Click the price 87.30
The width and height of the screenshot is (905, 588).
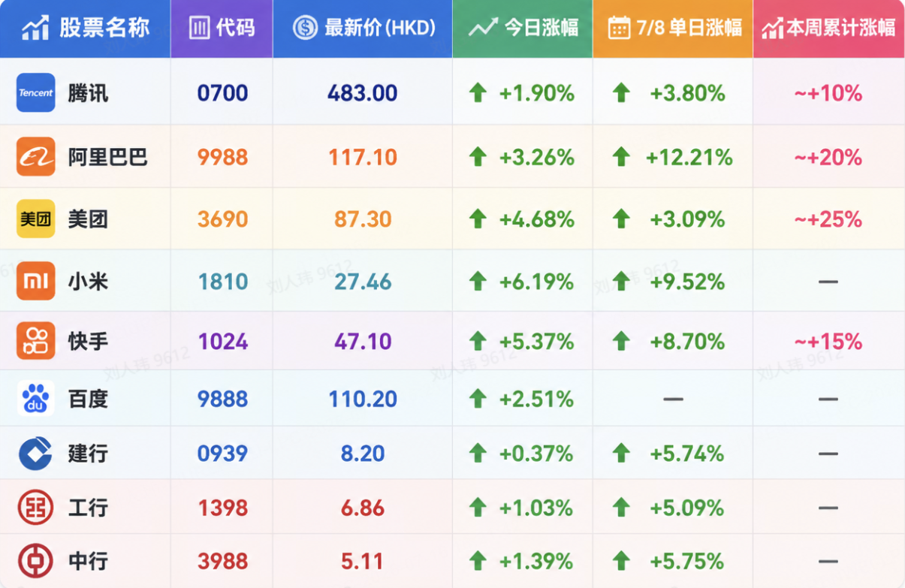[x=363, y=219]
